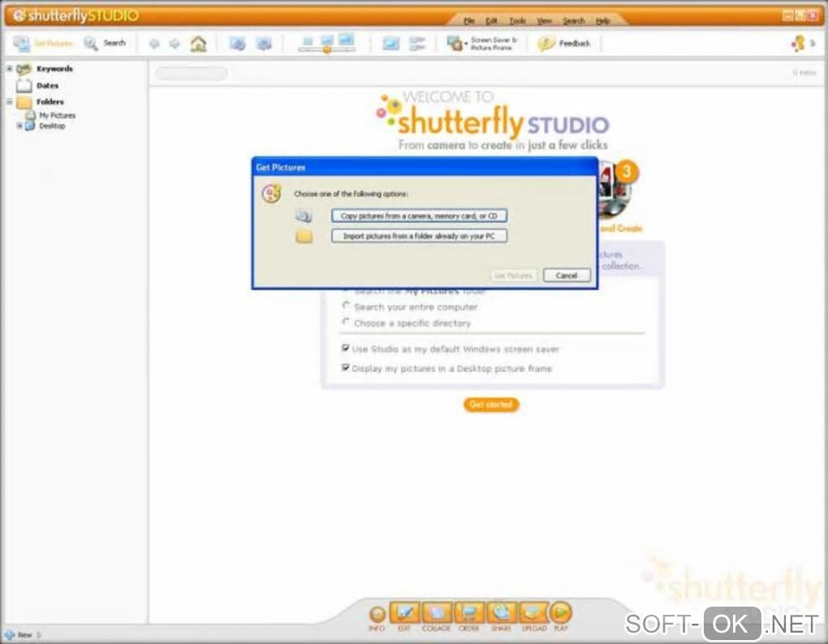Select the medium thumbnail size icon

tap(327, 41)
